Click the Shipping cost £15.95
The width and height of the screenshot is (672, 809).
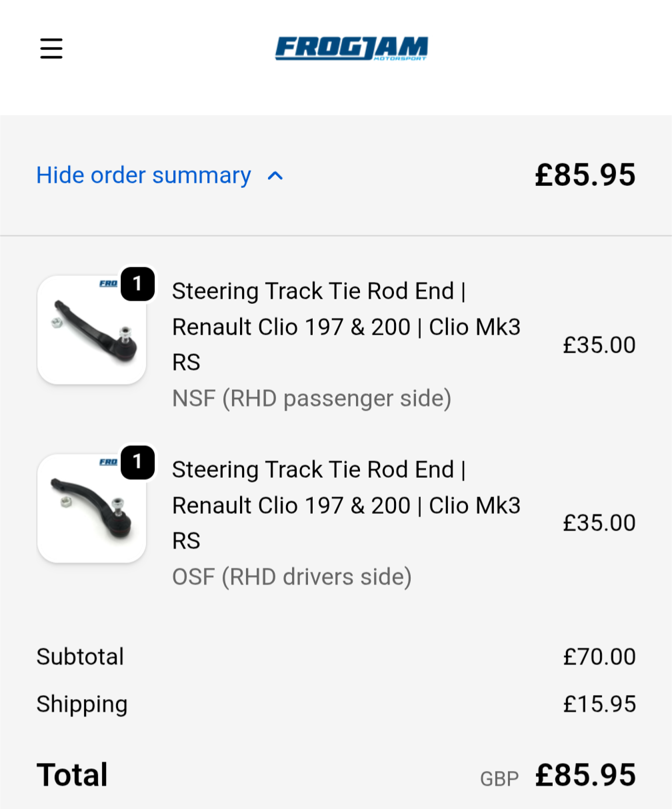(x=599, y=704)
